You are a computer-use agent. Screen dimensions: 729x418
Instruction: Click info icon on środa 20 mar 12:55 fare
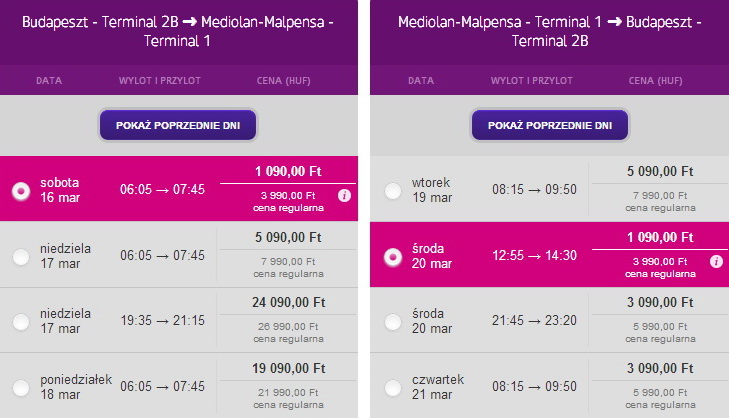(x=716, y=261)
